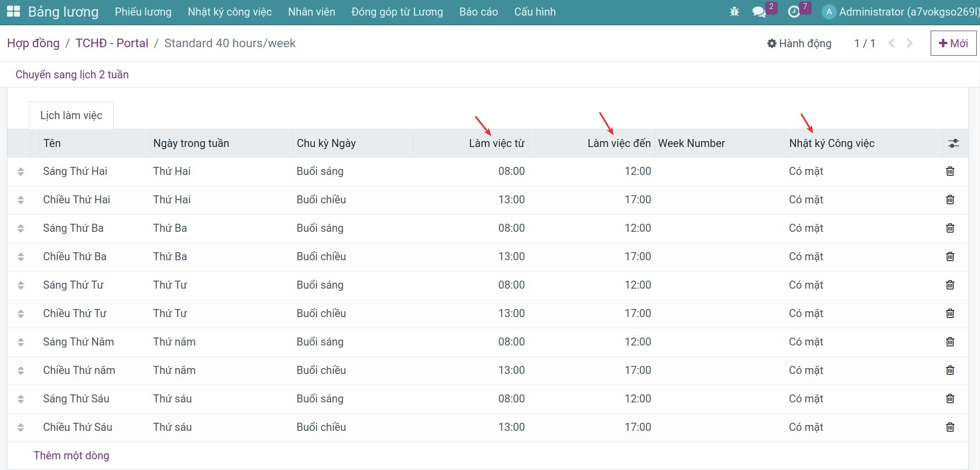Go to TCHĐ - Portal breadcrumb
The image size is (980, 470).
pyautogui.click(x=112, y=43)
